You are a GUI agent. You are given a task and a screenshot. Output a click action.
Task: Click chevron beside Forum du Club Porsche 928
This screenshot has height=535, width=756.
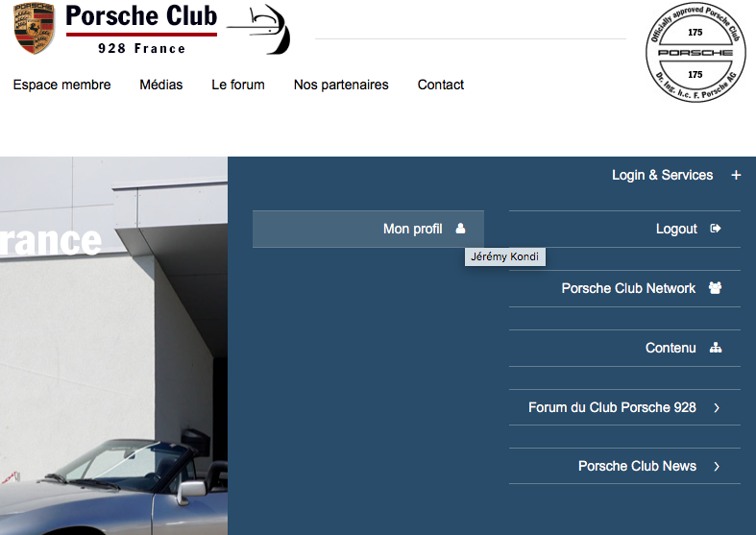tap(717, 408)
